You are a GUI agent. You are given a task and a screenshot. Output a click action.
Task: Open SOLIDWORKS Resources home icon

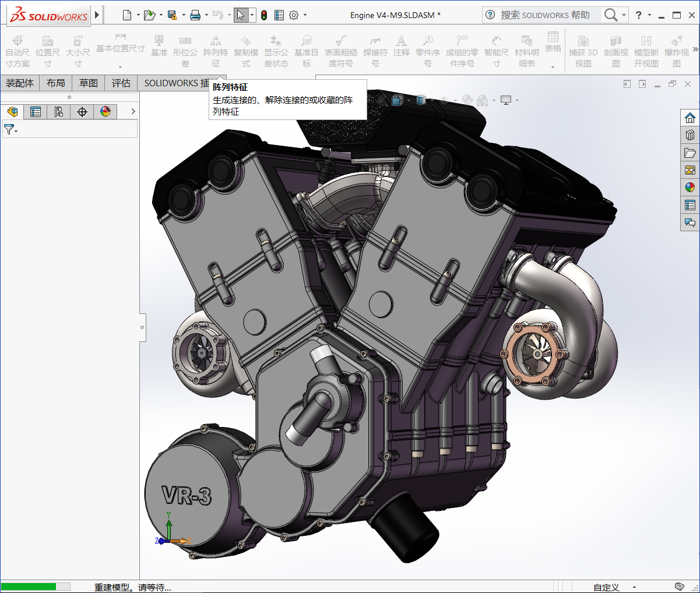(x=690, y=118)
